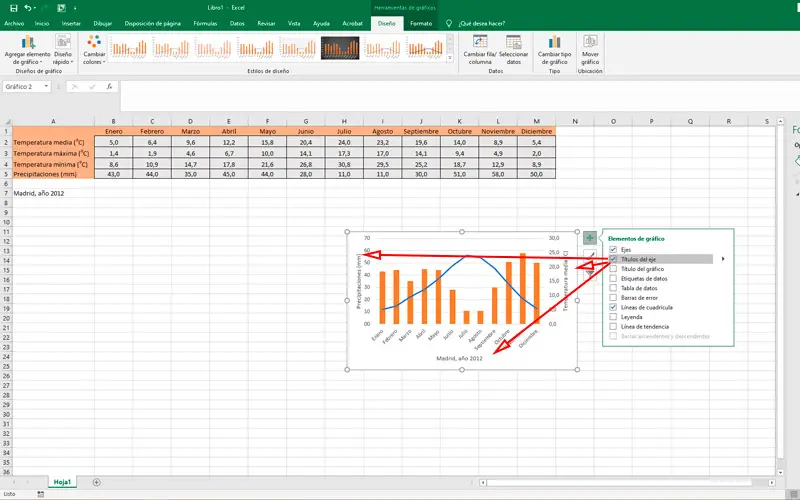Undo the last action
This screenshot has width=800, height=500.
coord(28,8)
